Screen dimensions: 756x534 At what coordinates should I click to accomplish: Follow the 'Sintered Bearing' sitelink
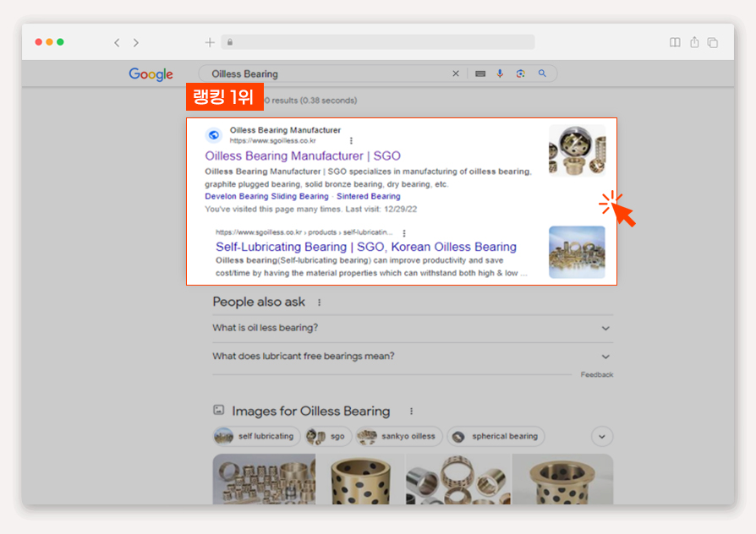click(369, 196)
